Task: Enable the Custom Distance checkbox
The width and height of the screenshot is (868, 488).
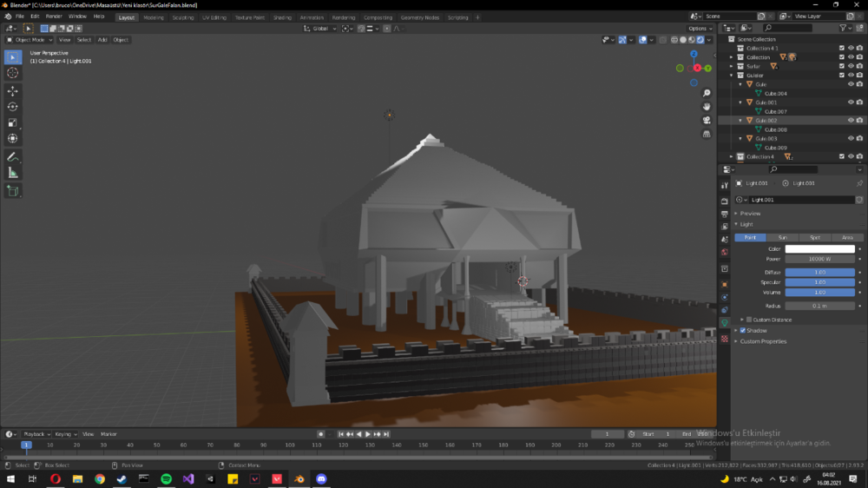Action: (749, 320)
